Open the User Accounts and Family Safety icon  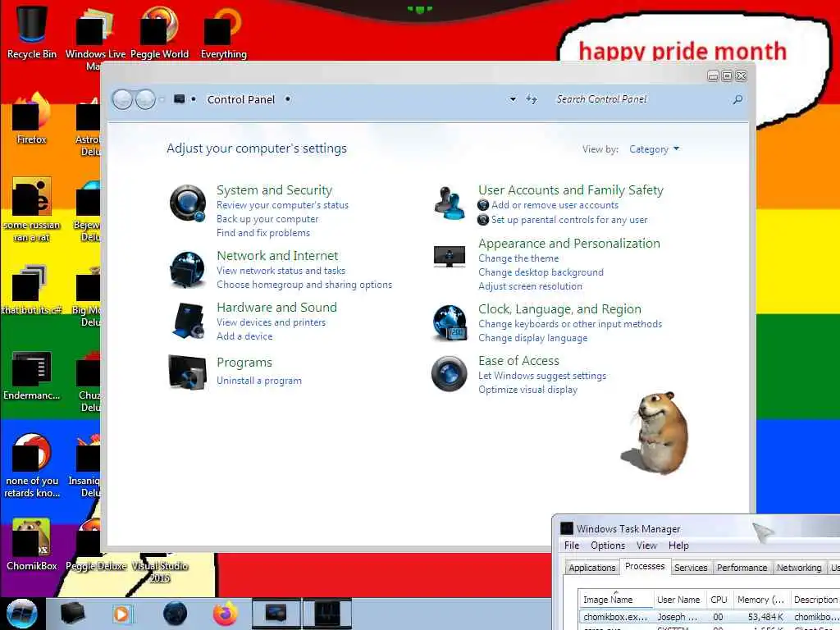[x=450, y=203]
